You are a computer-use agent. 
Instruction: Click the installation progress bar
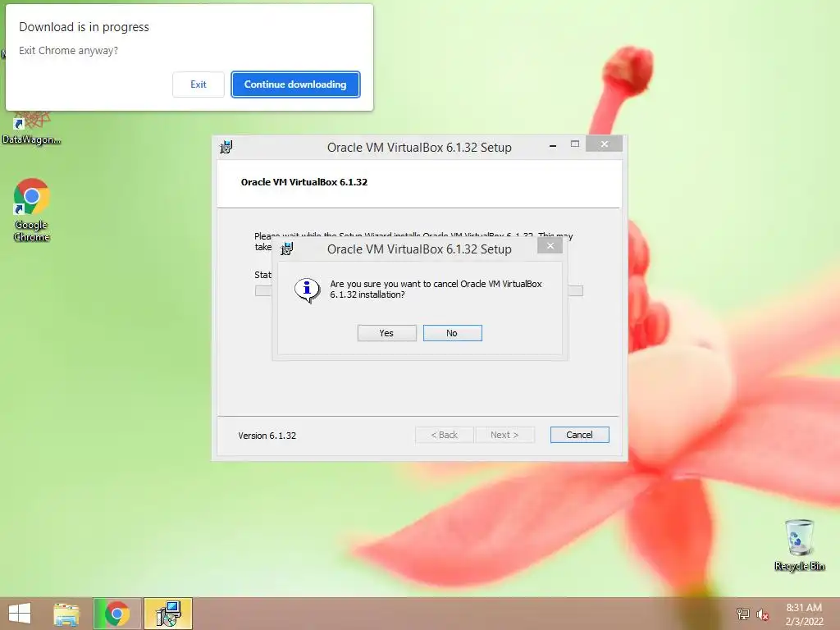click(419, 291)
